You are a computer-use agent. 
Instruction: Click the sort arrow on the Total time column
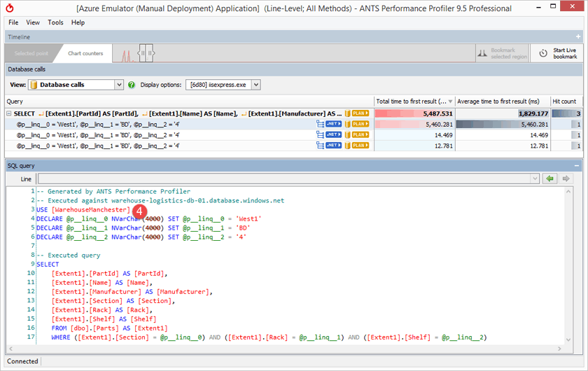point(450,101)
